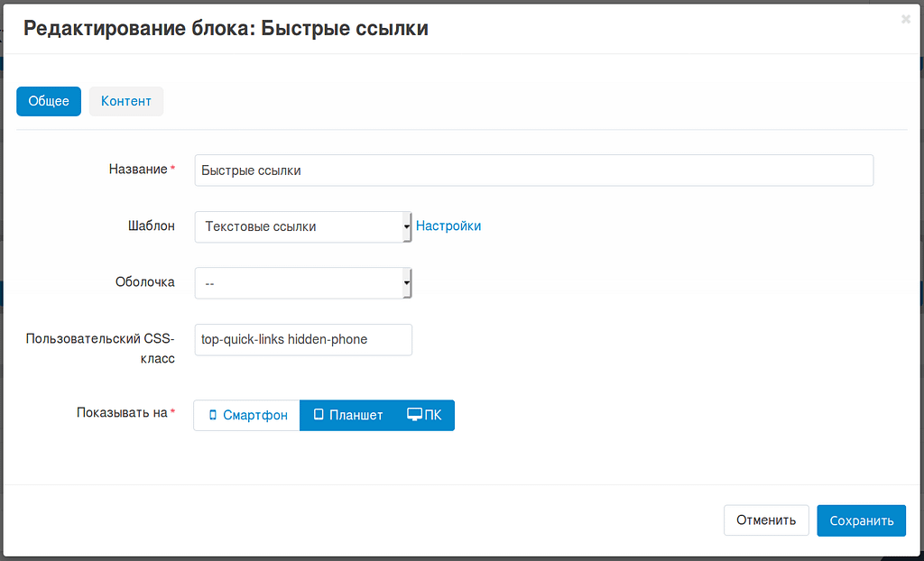Click the tablet icon beside Планшет
The image size is (924, 561).
[x=319, y=416]
